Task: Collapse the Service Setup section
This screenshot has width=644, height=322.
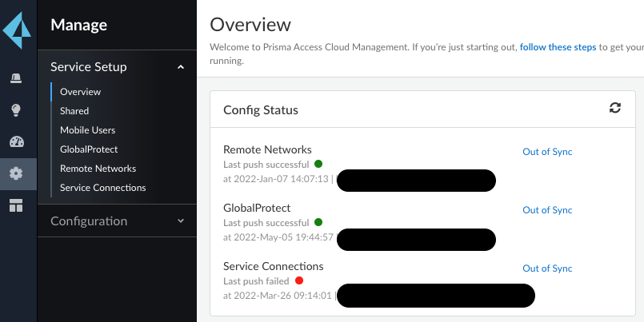Action: tap(181, 67)
